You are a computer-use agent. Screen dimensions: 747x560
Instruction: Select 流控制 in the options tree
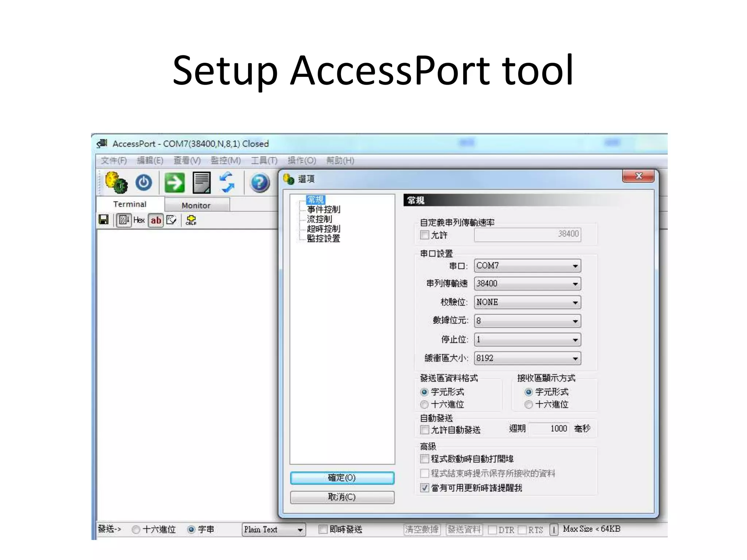pos(320,219)
